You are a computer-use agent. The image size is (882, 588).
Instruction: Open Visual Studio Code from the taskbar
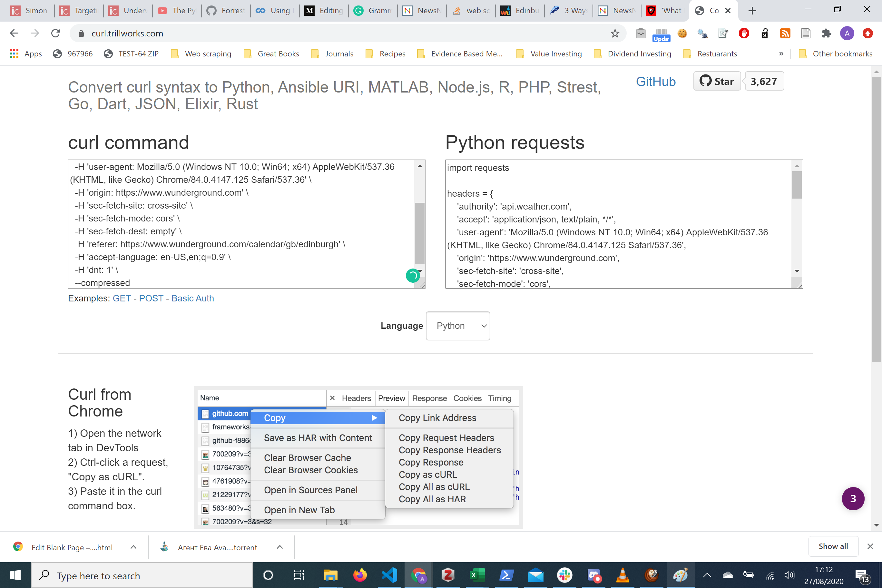pyautogui.click(x=389, y=575)
